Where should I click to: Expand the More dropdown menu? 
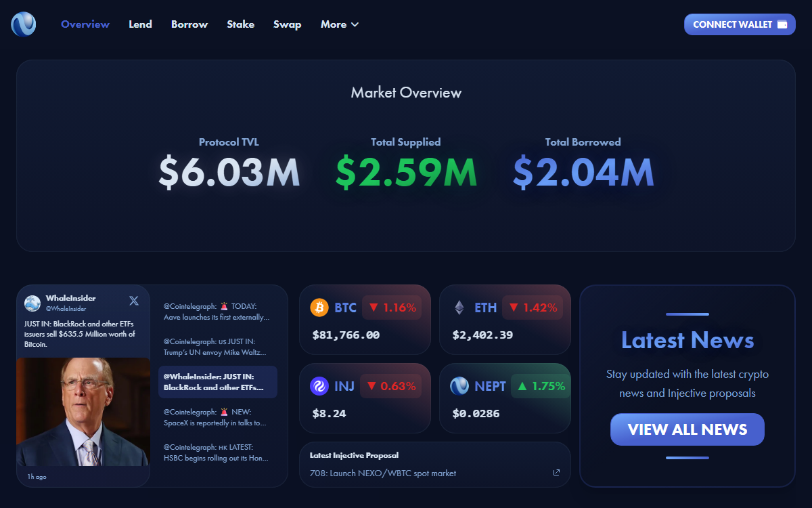click(x=340, y=24)
